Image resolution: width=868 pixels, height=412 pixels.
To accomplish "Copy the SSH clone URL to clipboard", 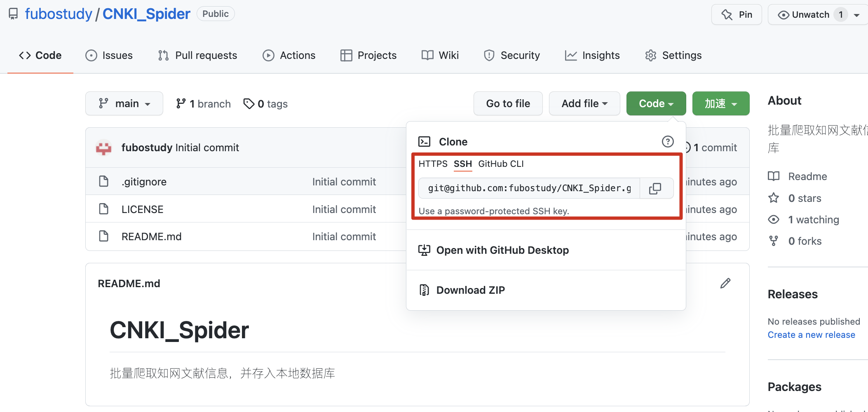I will tap(655, 188).
